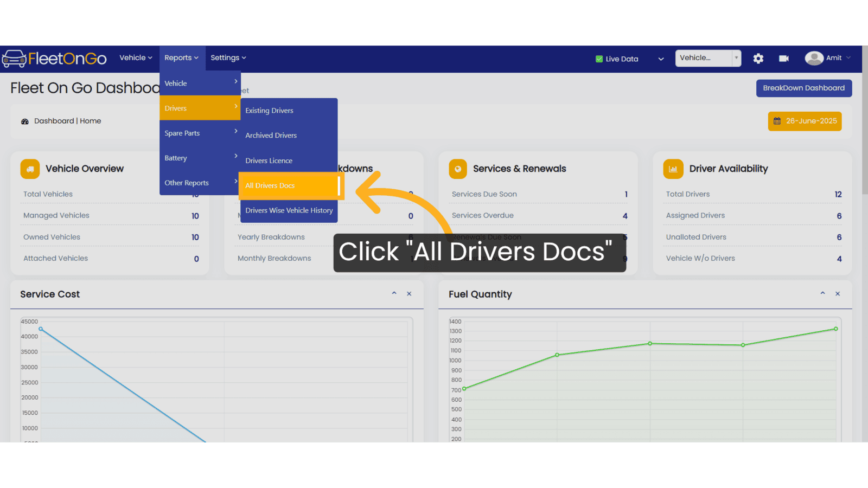Click the Owned Vehicles row
The height and width of the screenshot is (488, 868).
[x=111, y=237]
